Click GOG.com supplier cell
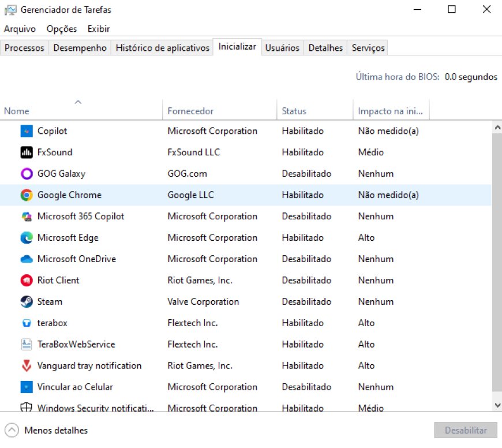The width and height of the screenshot is (502, 448). click(x=188, y=174)
